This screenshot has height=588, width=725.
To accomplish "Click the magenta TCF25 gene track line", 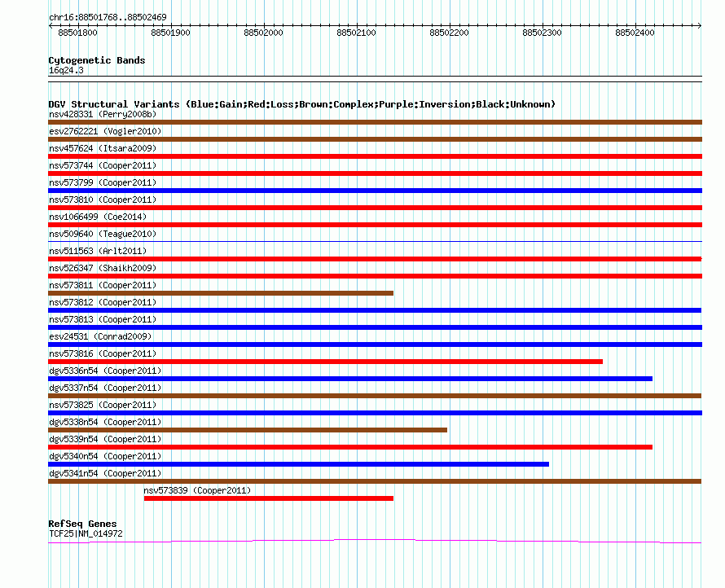I will (375, 541).
